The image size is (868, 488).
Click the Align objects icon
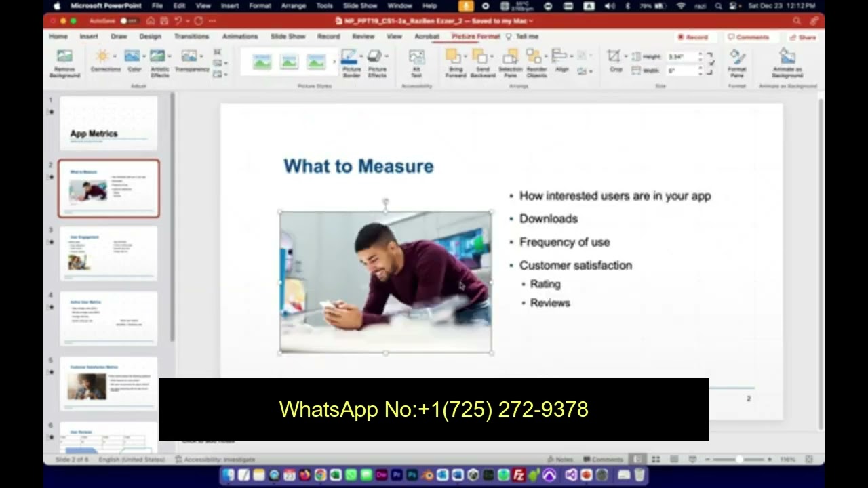pos(559,56)
